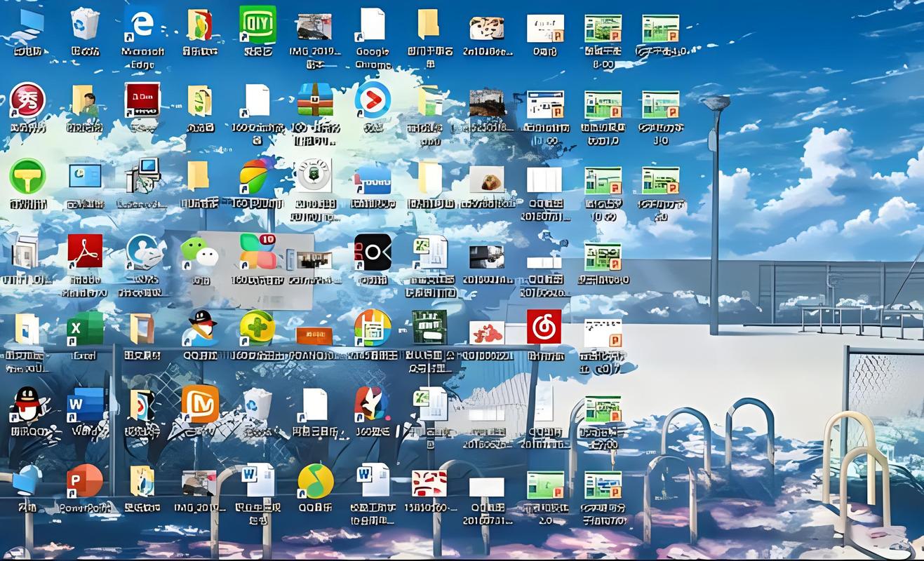The height and width of the screenshot is (561, 924).
Task: Select the penguin with pirate hat icon
Action: point(200,327)
